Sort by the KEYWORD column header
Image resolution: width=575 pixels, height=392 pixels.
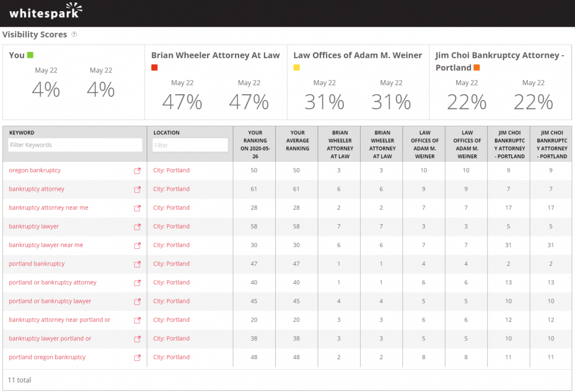pos(22,133)
